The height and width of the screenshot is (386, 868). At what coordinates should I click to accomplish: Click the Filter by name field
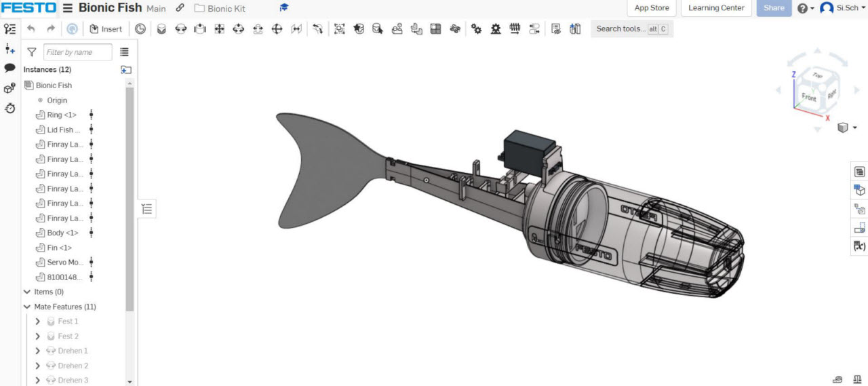[78, 52]
